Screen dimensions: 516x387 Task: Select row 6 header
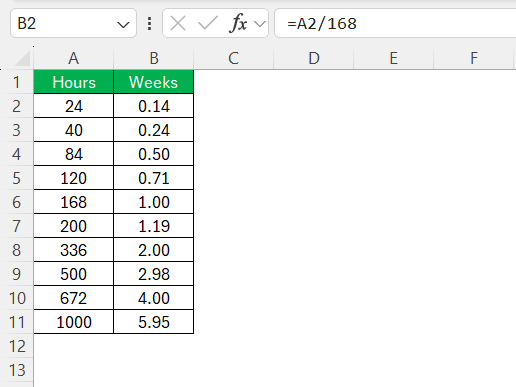point(17,202)
